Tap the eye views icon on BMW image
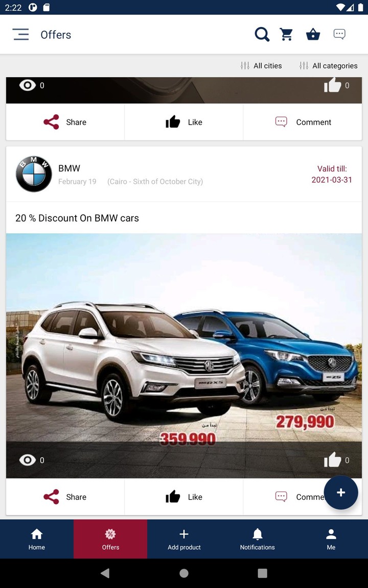 coord(28,460)
